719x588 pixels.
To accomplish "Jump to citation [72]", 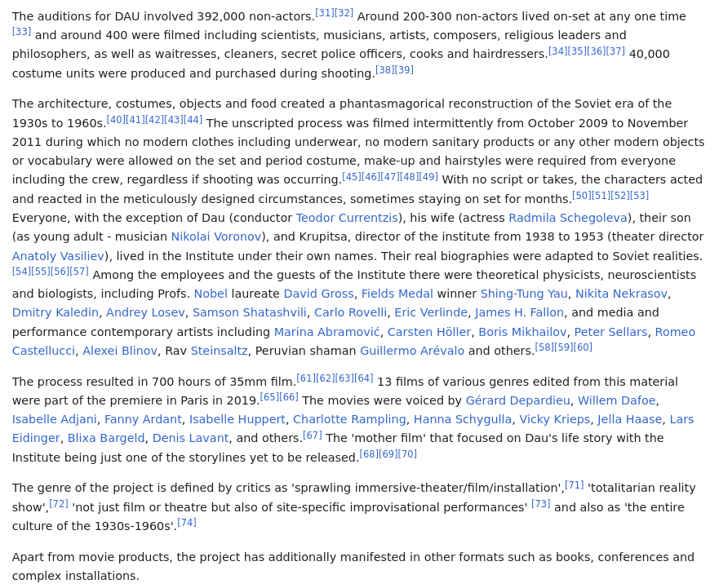I will click(x=59, y=503).
